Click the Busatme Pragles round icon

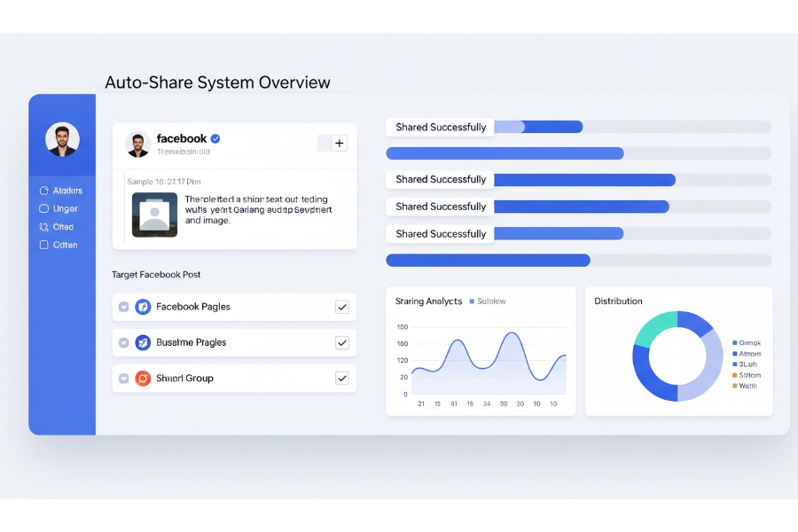tap(143, 342)
